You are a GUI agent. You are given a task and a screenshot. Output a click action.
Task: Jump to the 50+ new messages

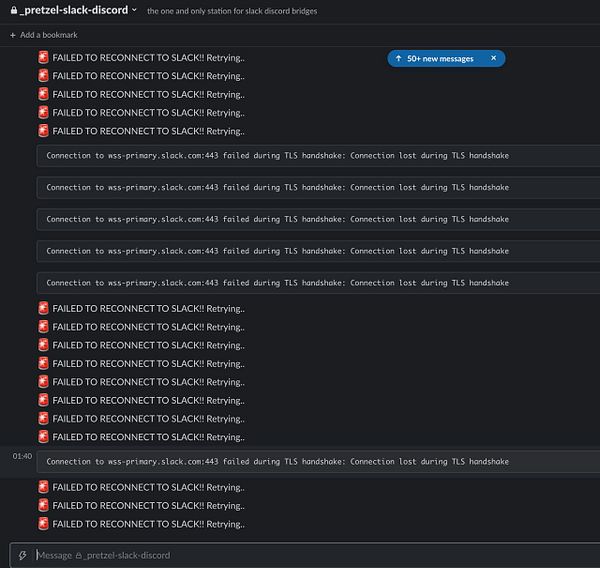440,59
